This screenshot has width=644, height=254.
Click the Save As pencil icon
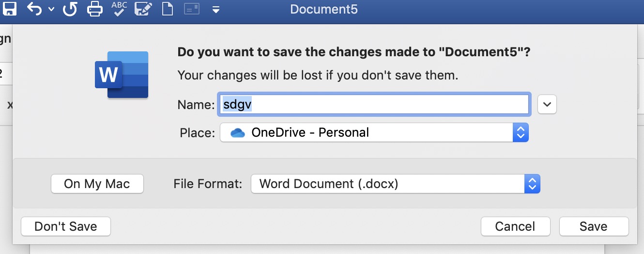coord(143,9)
